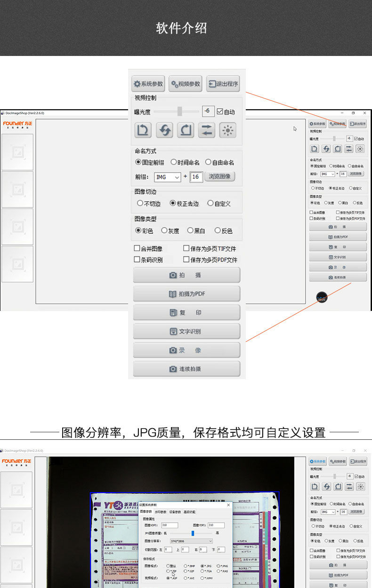Click sun brightness icon in upper window's panel
Viewport: 372px width, 588px height.
(x=360, y=149)
